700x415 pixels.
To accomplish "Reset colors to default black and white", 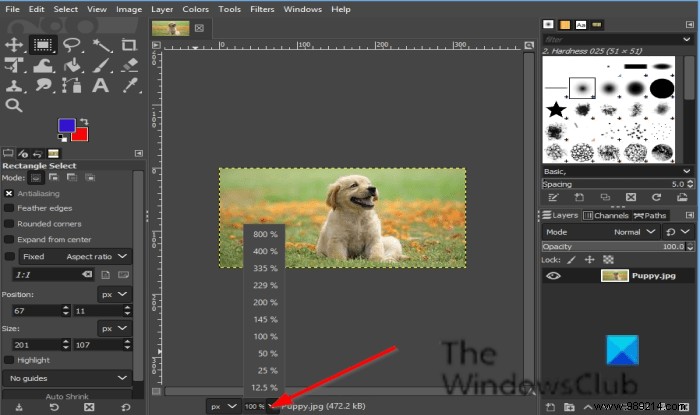I will [x=62, y=138].
